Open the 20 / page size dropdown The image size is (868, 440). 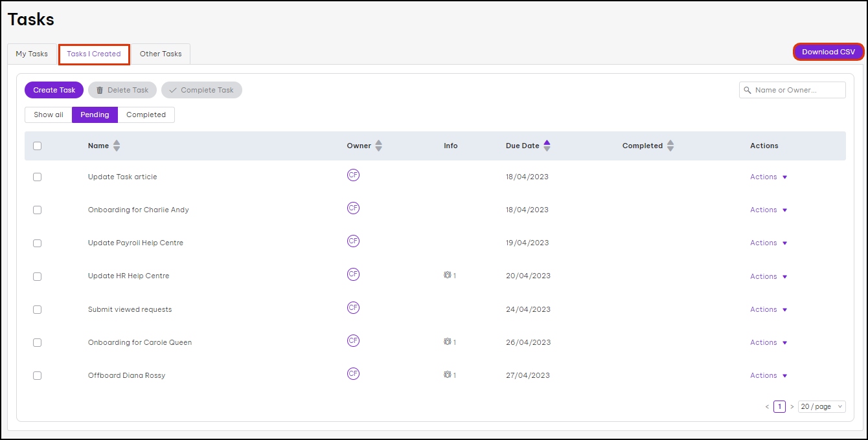click(821, 406)
